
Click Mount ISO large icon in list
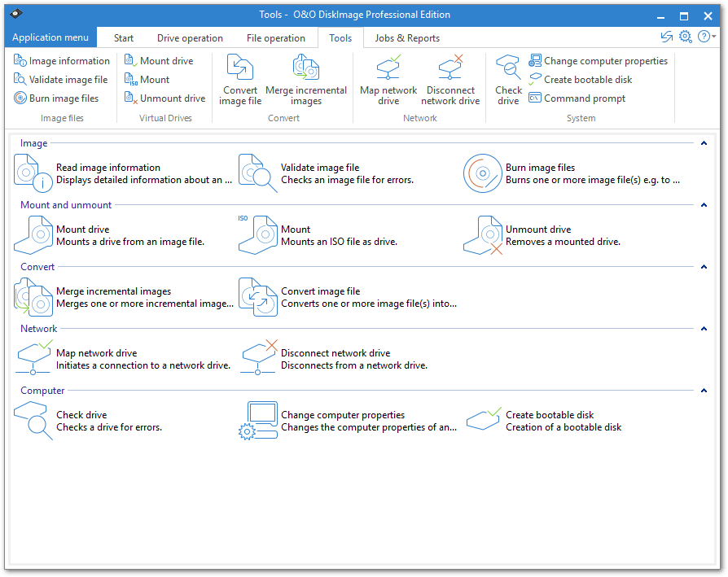click(257, 235)
